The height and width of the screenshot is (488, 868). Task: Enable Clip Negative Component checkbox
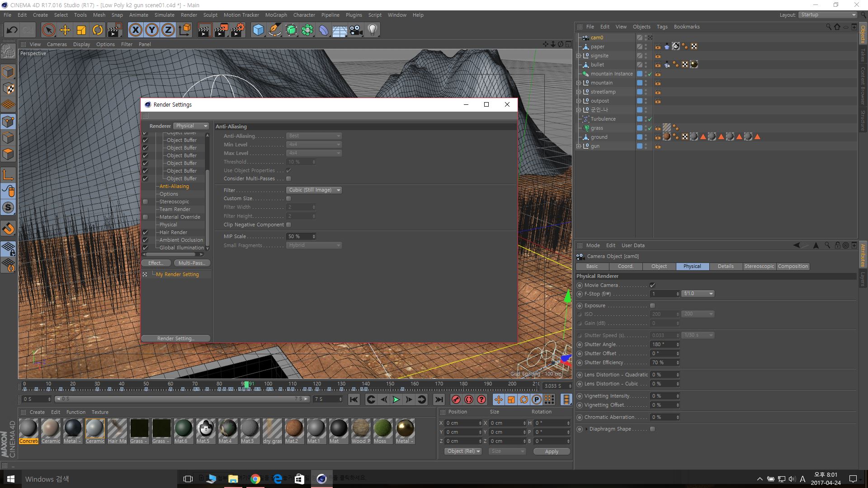click(288, 225)
